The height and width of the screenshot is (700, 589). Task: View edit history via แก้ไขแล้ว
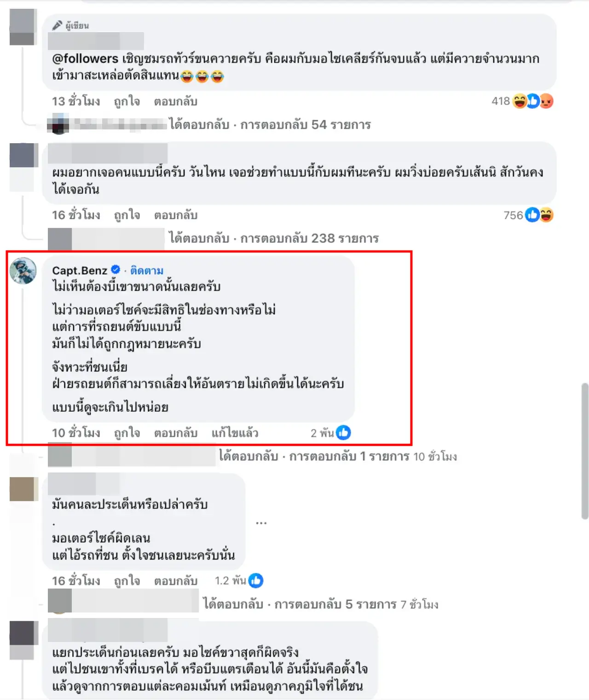click(x=235, y=433)
